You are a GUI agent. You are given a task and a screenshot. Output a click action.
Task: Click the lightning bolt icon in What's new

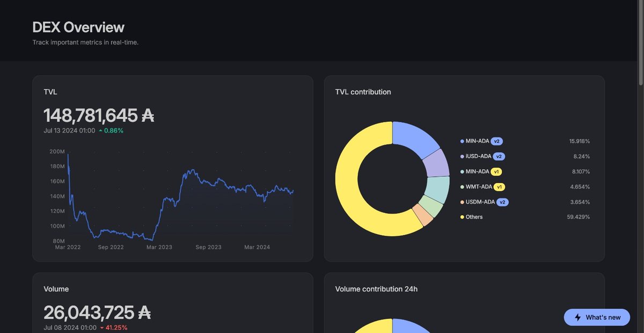tap(577, 317)
